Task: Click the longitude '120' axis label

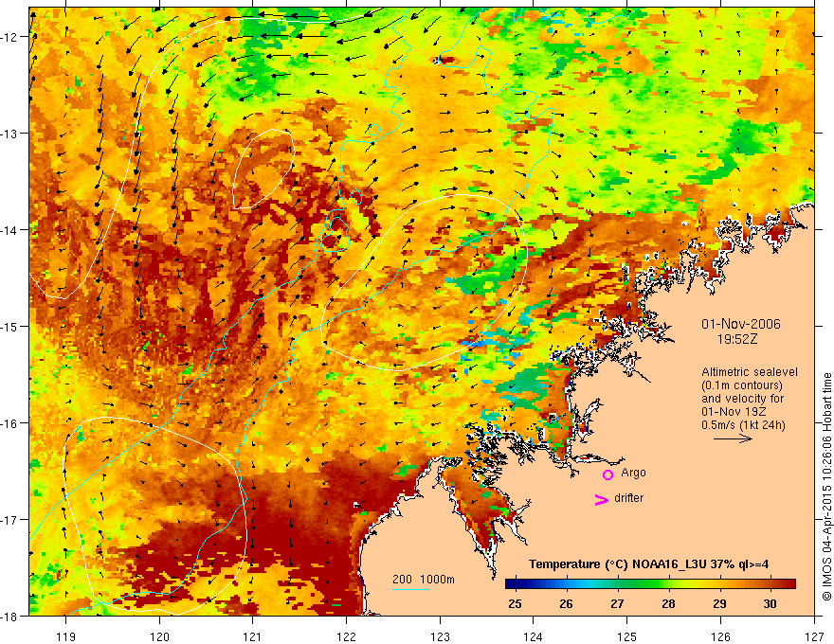Action: tap(159, 636)
